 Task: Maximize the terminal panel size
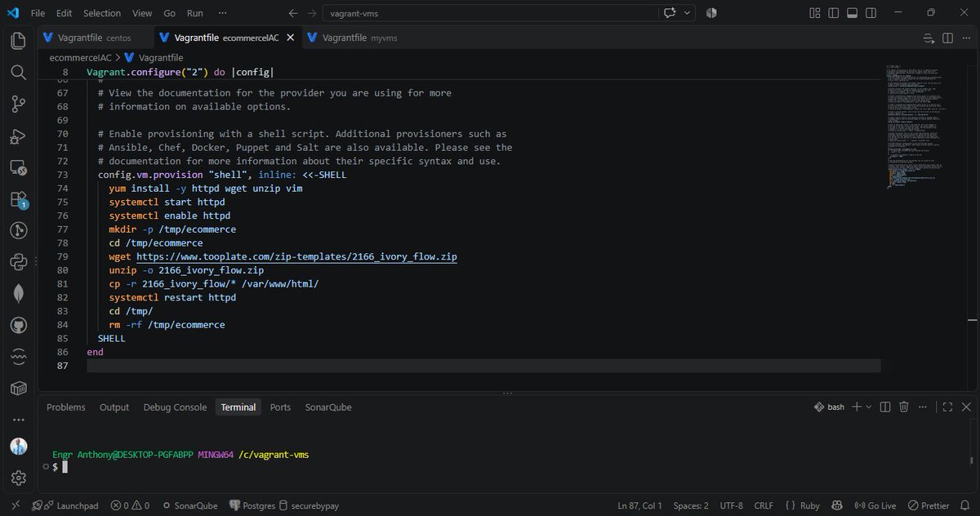tap(948, 407)
